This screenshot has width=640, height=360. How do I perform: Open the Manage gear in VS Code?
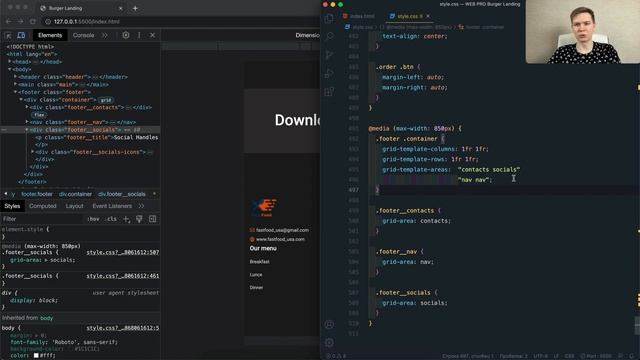click(329, 342)
